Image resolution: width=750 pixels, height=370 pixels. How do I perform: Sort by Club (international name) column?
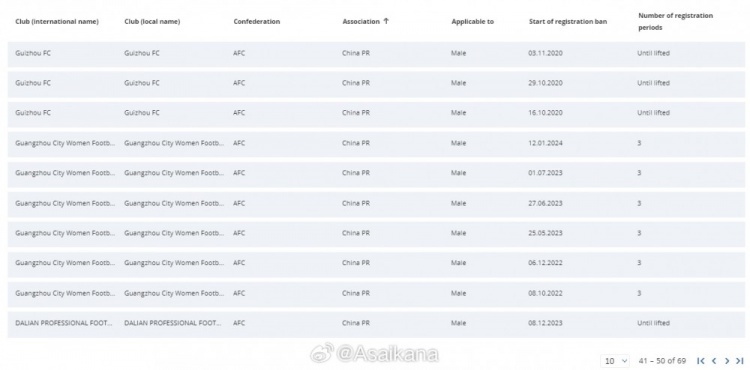[x=57, y=22]
